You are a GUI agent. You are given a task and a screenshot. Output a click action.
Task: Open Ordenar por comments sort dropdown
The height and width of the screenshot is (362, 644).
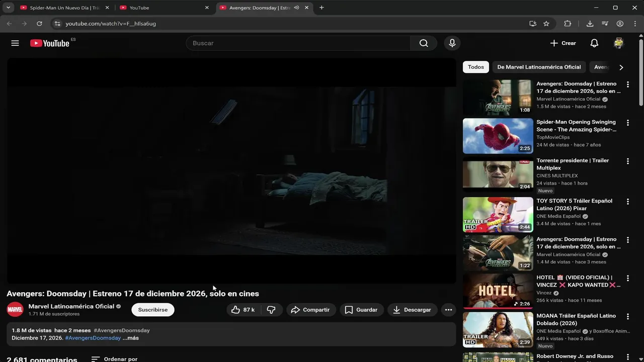point(115,359)
